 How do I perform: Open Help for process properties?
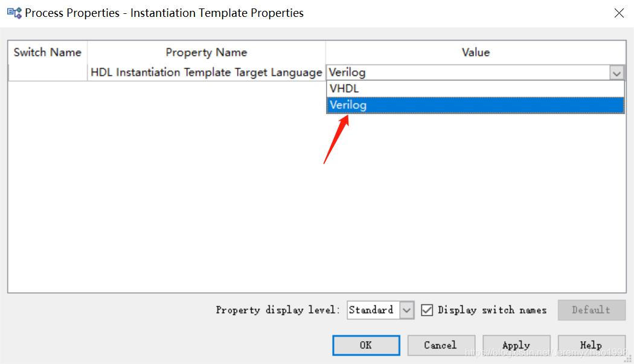click(x=592, y=345)
